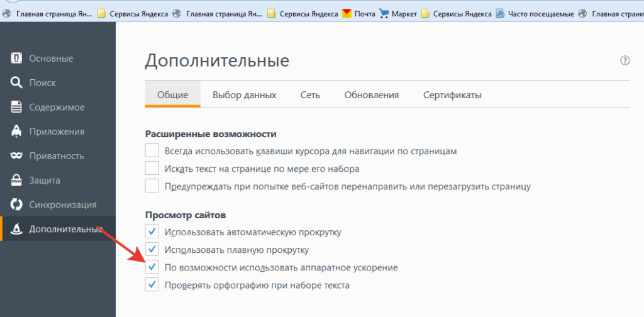Open the Основные settings section icon
Viewport: 644px width, 317px height.
[17, 58]
